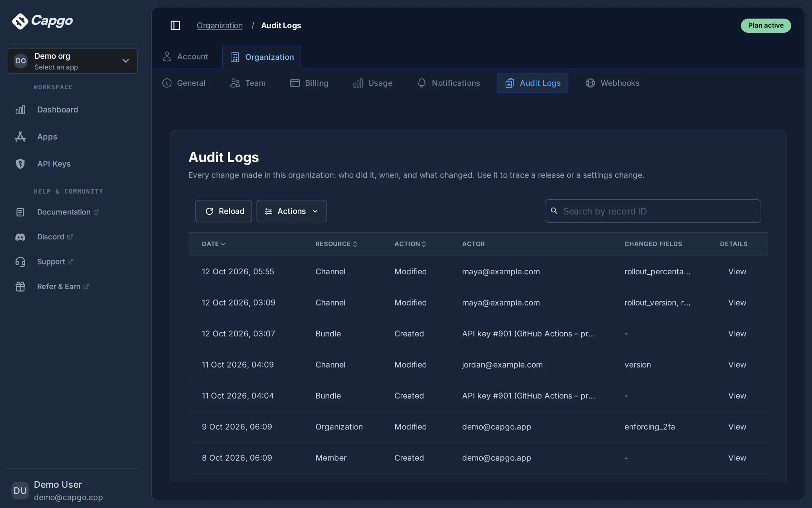Click the external link icon beside Discord

[70, 237]
